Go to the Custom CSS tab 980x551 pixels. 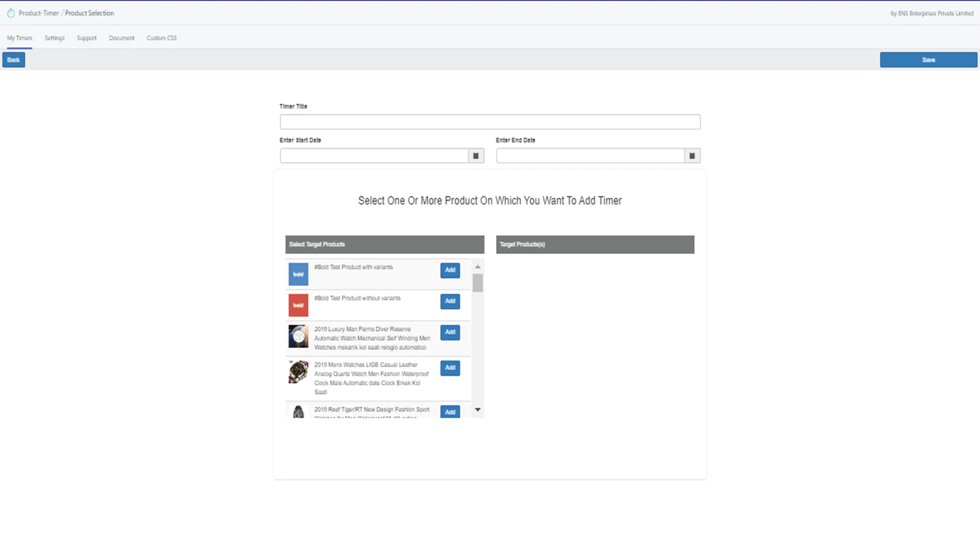pos(162,38)
